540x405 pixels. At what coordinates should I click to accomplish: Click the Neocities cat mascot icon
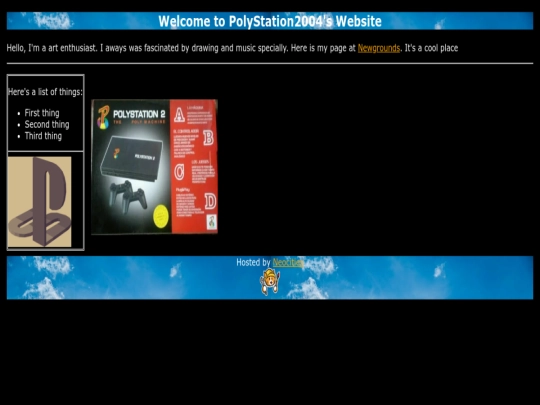[270, 282]
